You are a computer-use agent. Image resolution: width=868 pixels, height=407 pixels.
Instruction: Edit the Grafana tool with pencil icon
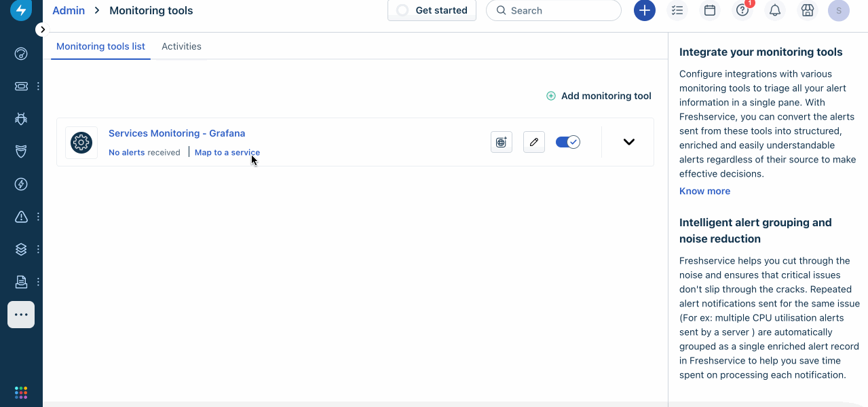534,142
